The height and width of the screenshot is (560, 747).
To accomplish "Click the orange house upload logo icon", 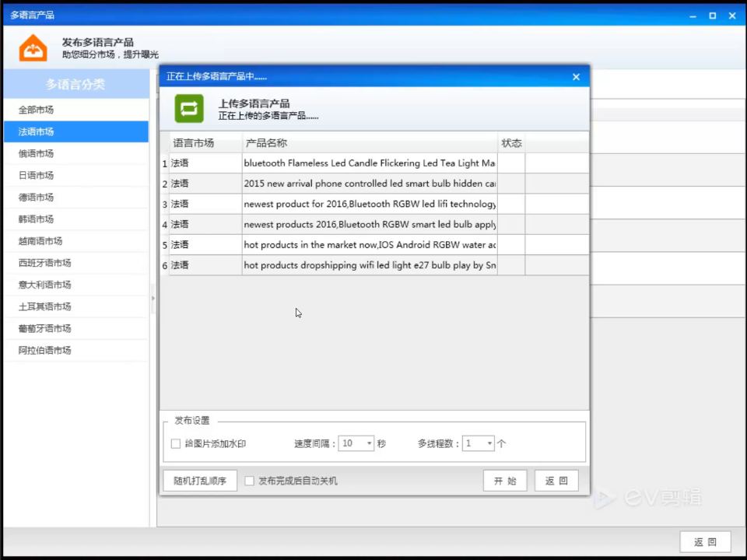I will pos(33,48).
